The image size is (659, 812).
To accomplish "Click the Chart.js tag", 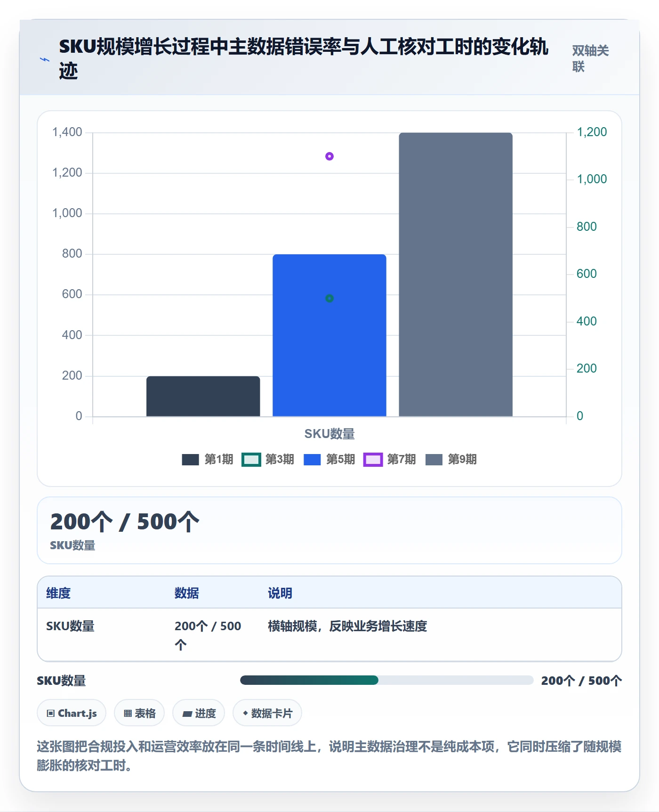I will coord(72,713).
